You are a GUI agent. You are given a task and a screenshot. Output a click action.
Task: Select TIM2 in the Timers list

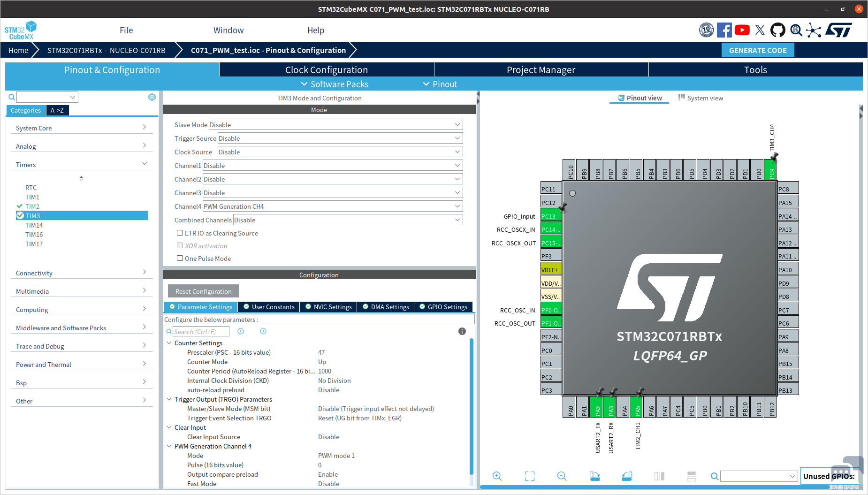tap(32, 206)
